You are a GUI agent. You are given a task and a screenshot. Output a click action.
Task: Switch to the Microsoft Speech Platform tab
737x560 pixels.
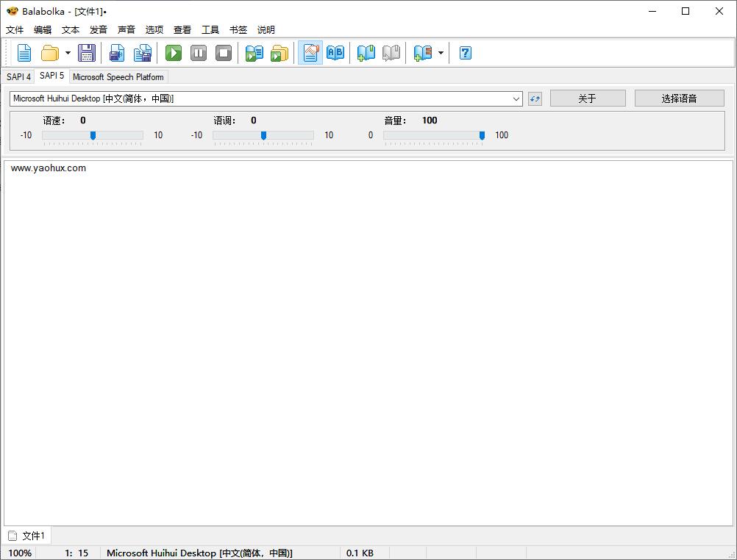[x=118, y=76]
